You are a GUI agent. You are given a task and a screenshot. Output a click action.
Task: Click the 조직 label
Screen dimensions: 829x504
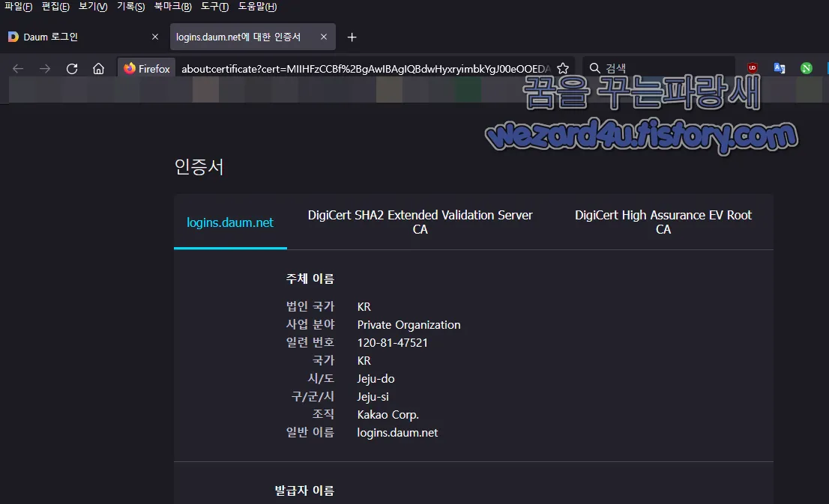[323, 414]
